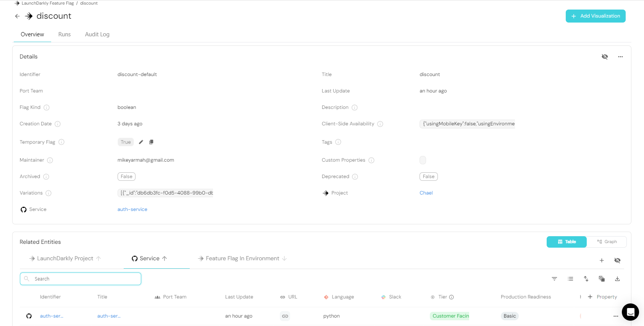Show Archived info icon
This screenshot has height=326, width=644.
pos(46,177)
